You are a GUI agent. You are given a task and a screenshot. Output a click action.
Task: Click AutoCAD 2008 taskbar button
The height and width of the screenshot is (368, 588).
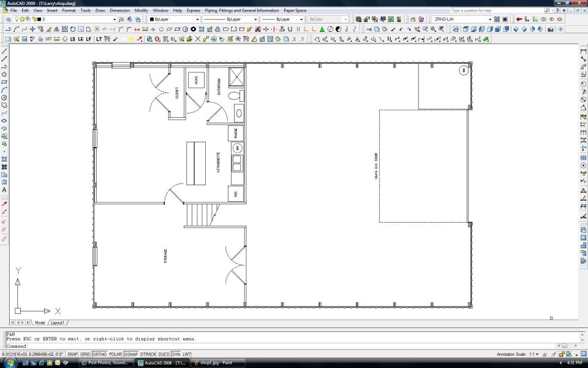click(162, 362)
